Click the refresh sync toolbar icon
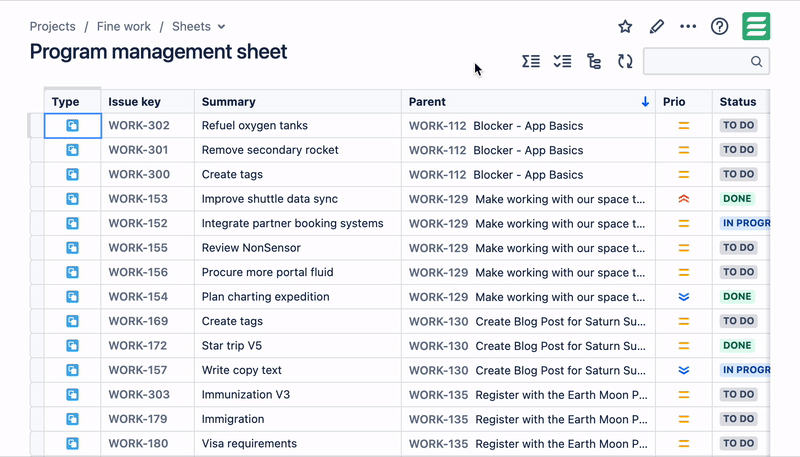This screenshot has height=457, width=800. click(x=625, y=62)
